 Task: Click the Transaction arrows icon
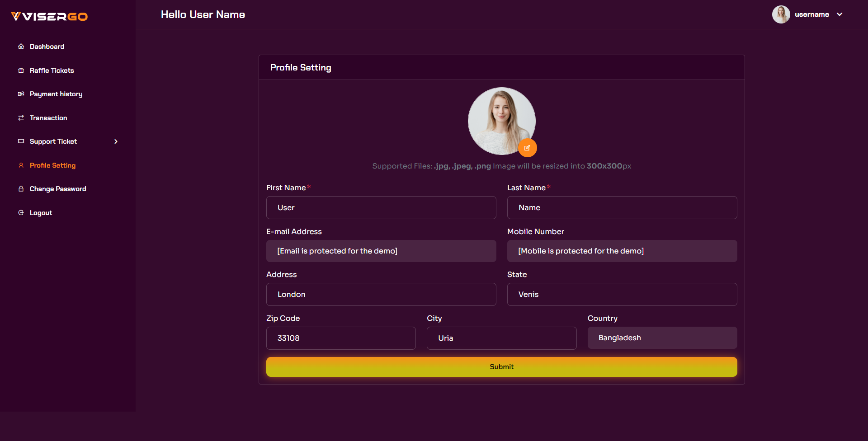(21, 118)
